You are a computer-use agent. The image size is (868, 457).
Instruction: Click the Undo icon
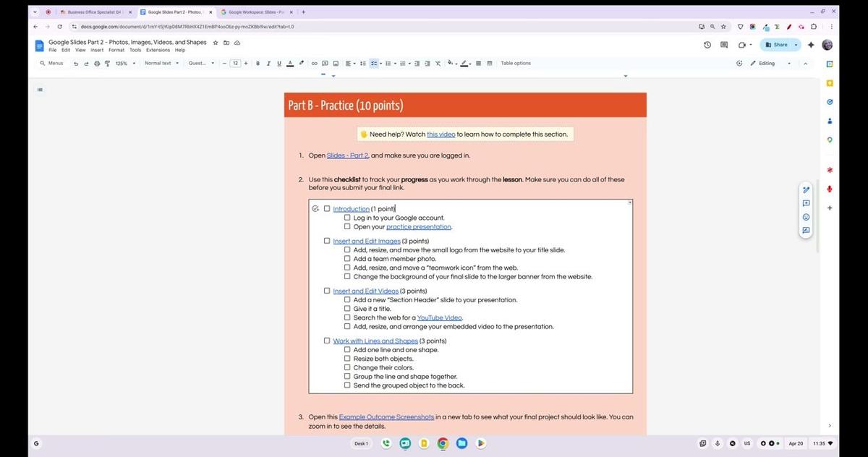(x=75, y=63)
